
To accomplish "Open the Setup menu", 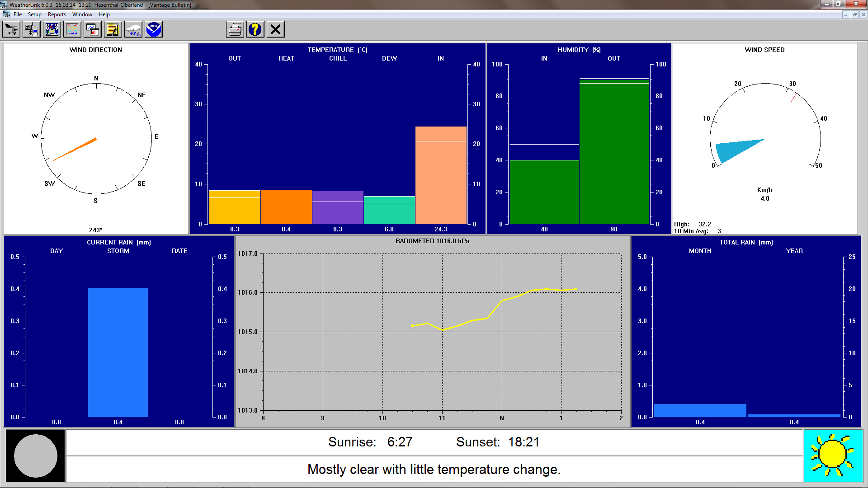I will (x=35, y=14).
